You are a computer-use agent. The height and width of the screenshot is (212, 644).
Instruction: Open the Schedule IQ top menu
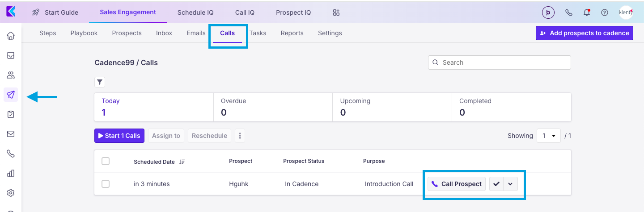click(195, 12)
